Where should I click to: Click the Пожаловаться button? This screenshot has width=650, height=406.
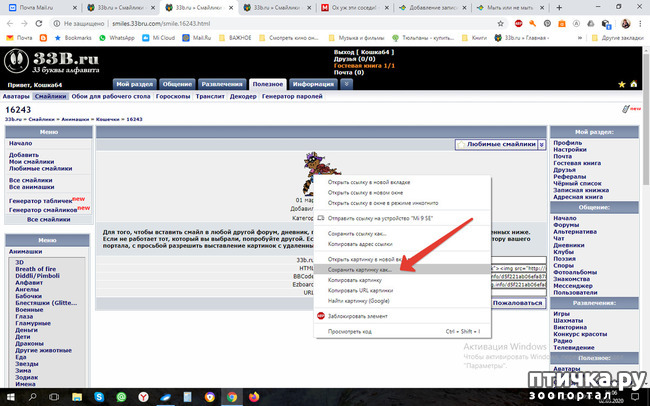(x=517, y=303)
